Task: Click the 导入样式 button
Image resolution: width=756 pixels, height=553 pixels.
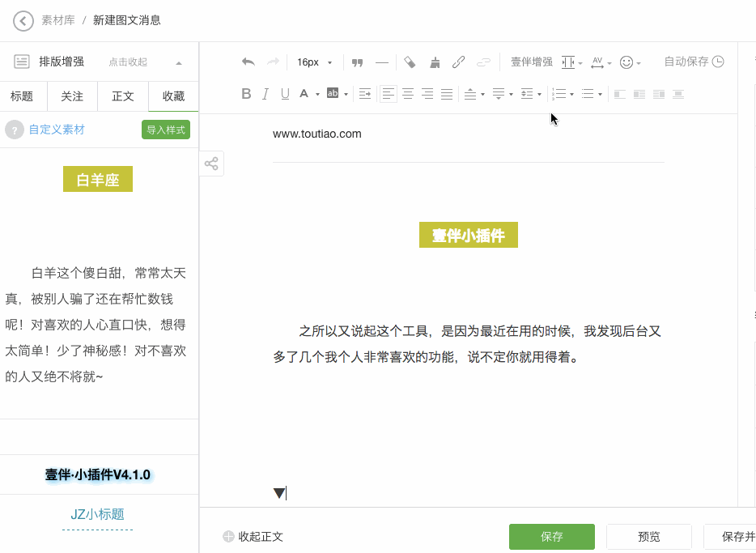Action: [166, 130]
